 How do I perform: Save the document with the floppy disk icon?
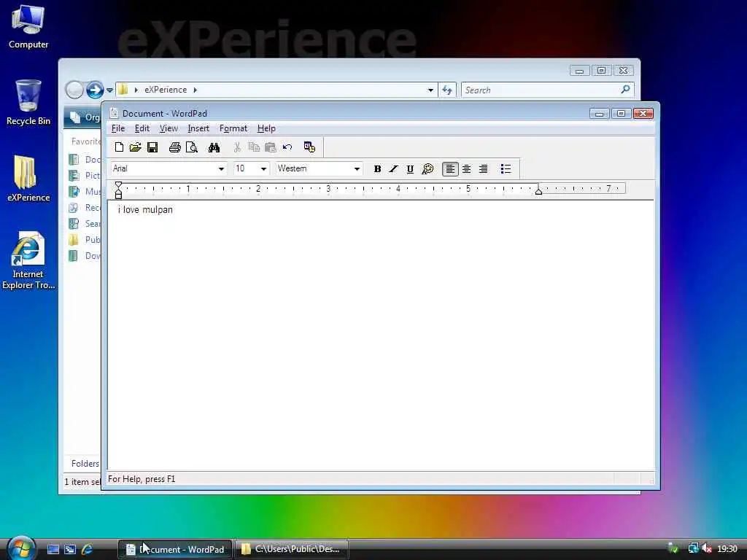pos(152,147)
